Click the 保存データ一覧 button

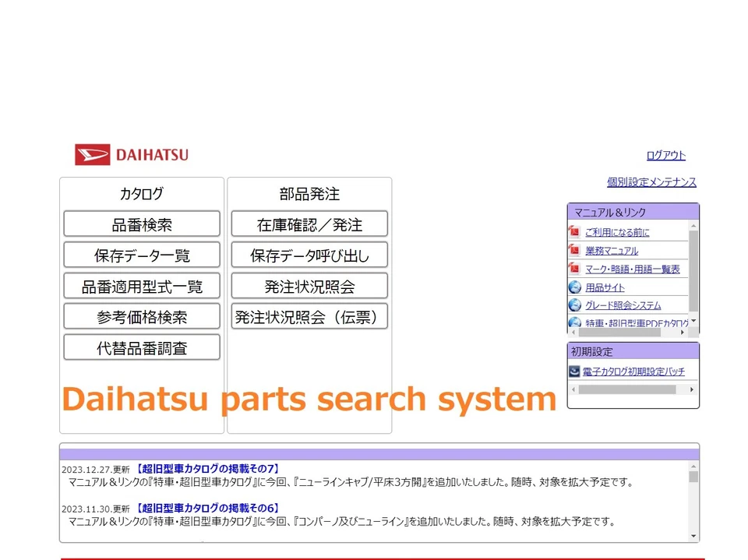[x=141, y=255]
